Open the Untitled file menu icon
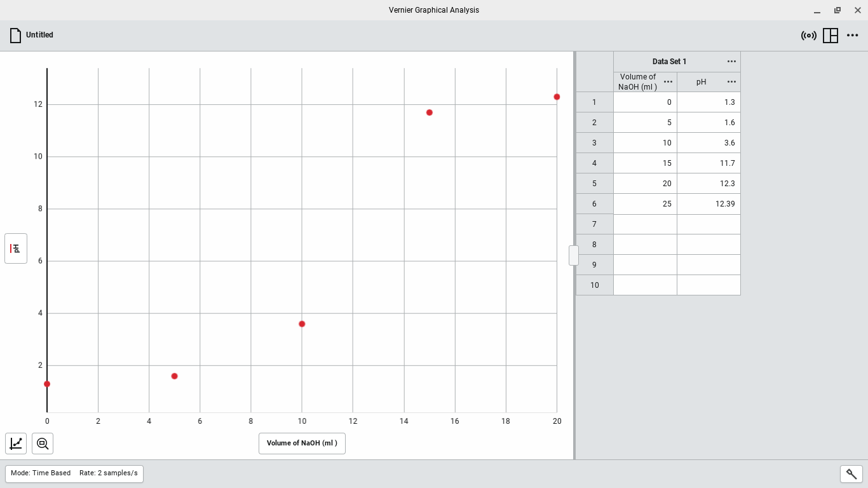 tap(16, 36)
